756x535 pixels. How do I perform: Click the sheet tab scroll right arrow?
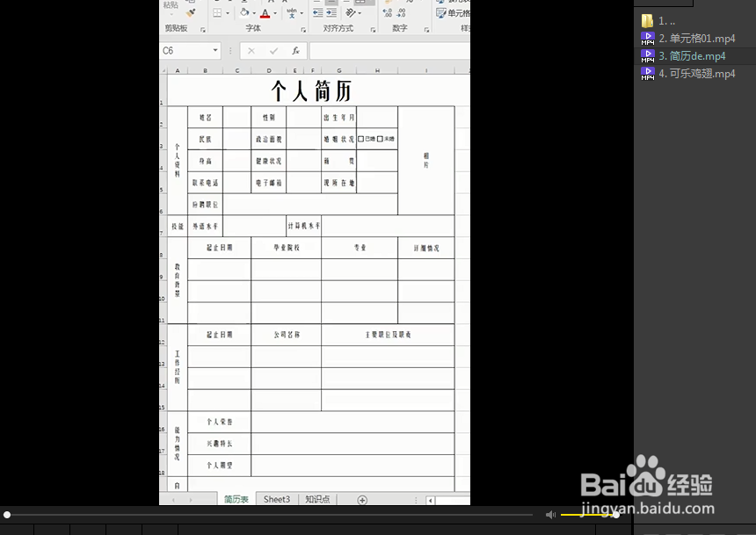[191, 500]
